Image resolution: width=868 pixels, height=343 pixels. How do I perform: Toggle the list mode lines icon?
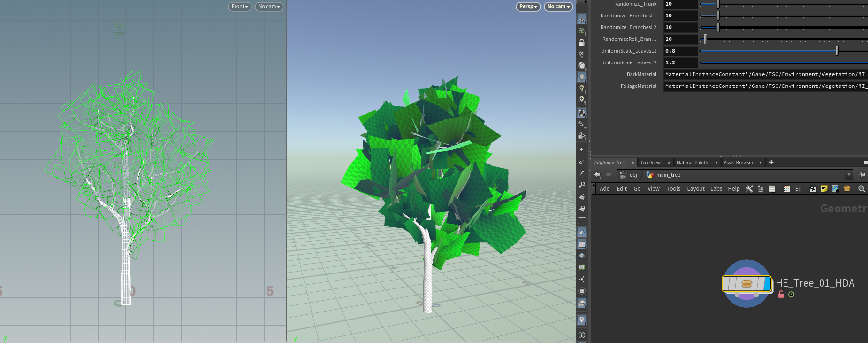[772, 189]
